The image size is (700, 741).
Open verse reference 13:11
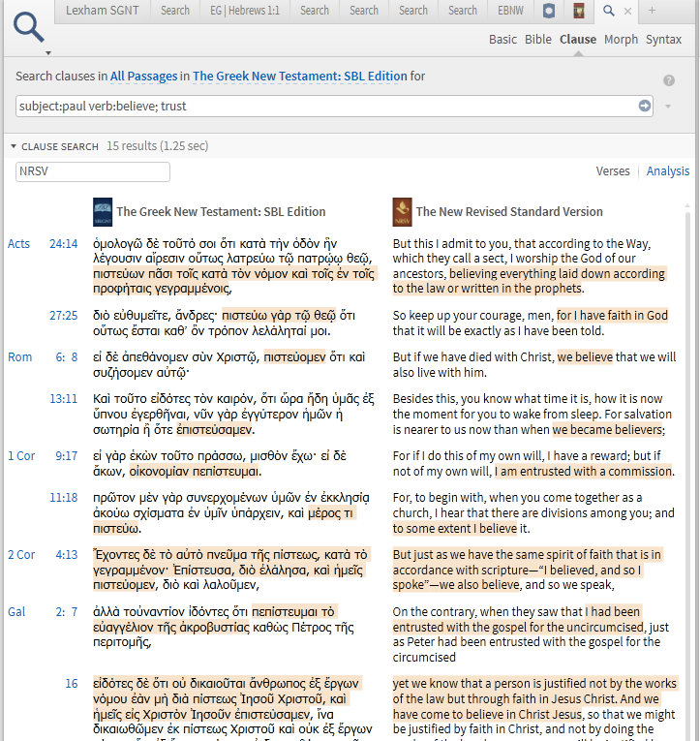click(x=63, y=399)
